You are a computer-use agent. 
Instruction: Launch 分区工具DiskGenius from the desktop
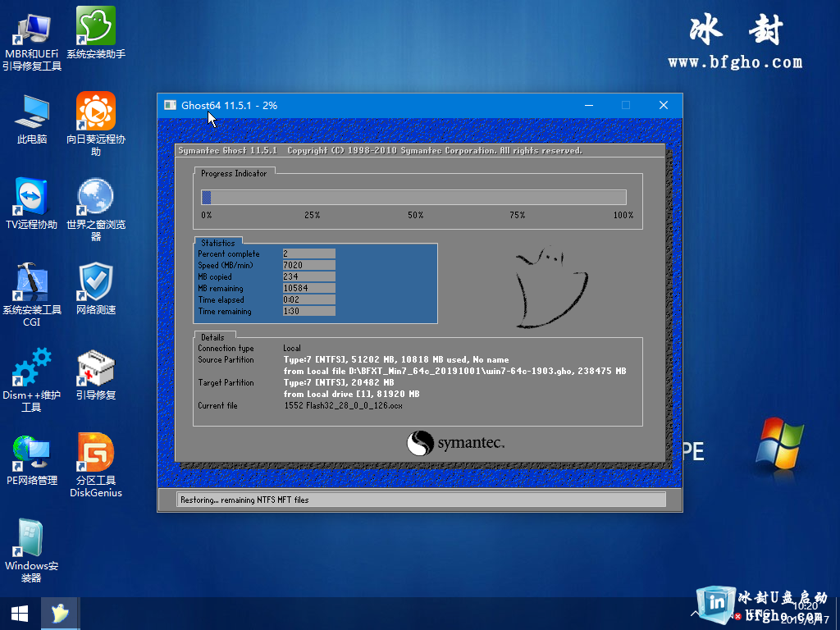[x=96, y=465]
